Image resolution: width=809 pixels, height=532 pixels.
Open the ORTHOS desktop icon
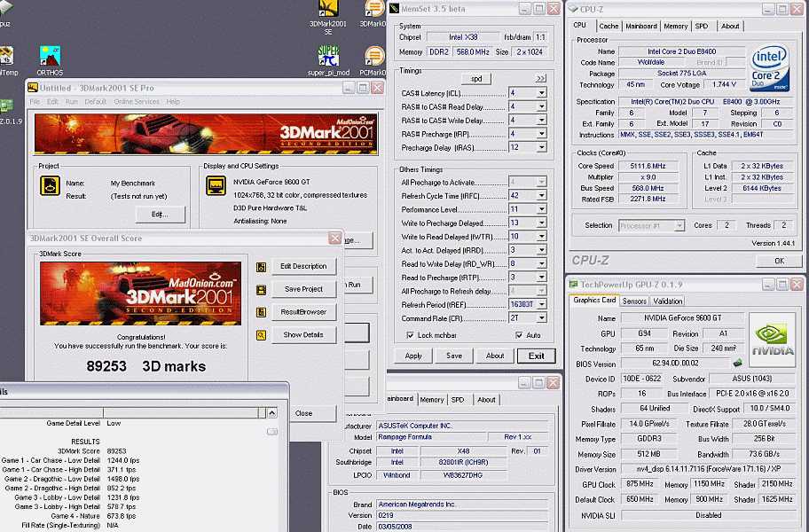pos(50,61)
